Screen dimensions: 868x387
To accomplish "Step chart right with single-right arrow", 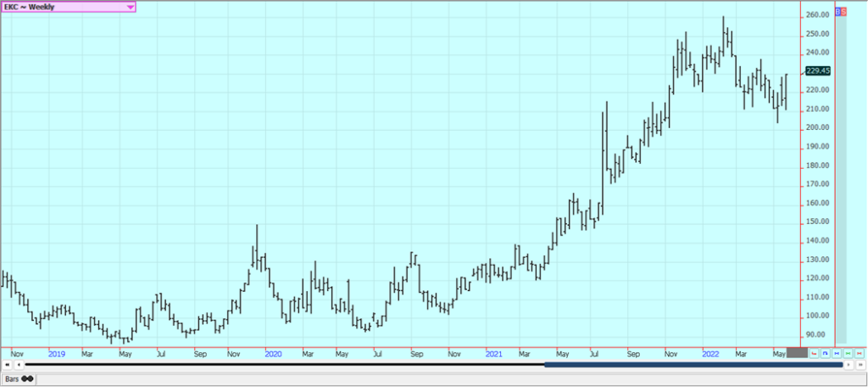I will [849, 365].
